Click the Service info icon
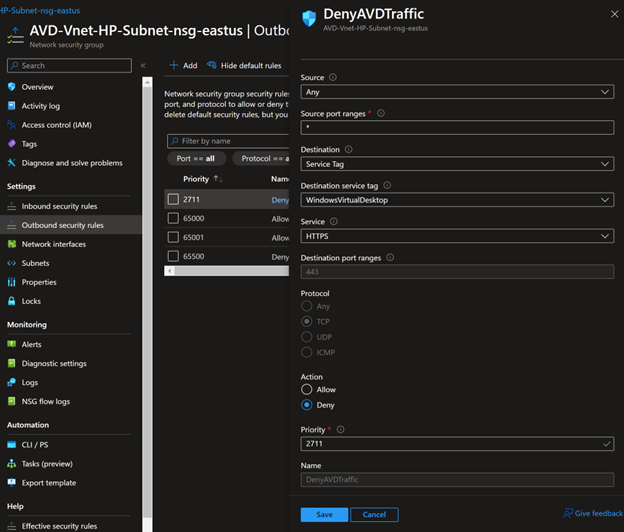624x532 pixels. tap(334, 221)
